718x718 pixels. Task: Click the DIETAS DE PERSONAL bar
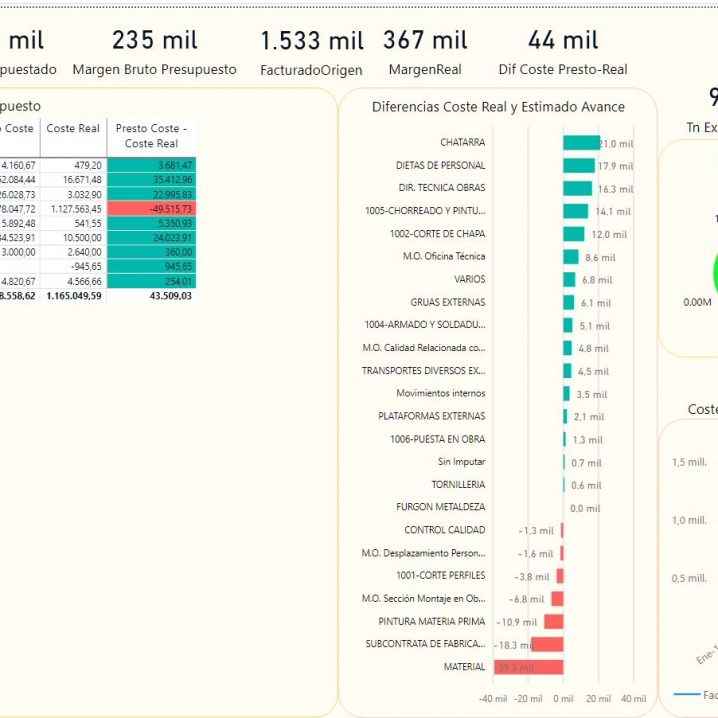click(578, 166)
